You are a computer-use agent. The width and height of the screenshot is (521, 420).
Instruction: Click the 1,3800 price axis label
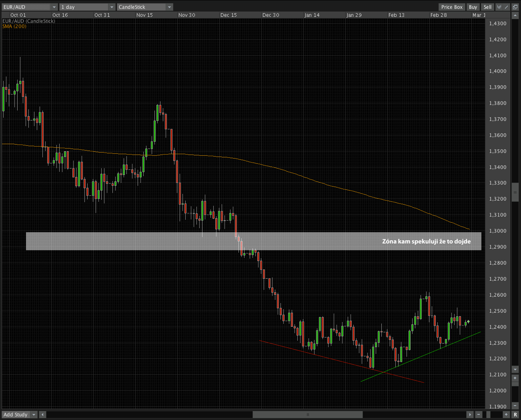tap(498, 103)
